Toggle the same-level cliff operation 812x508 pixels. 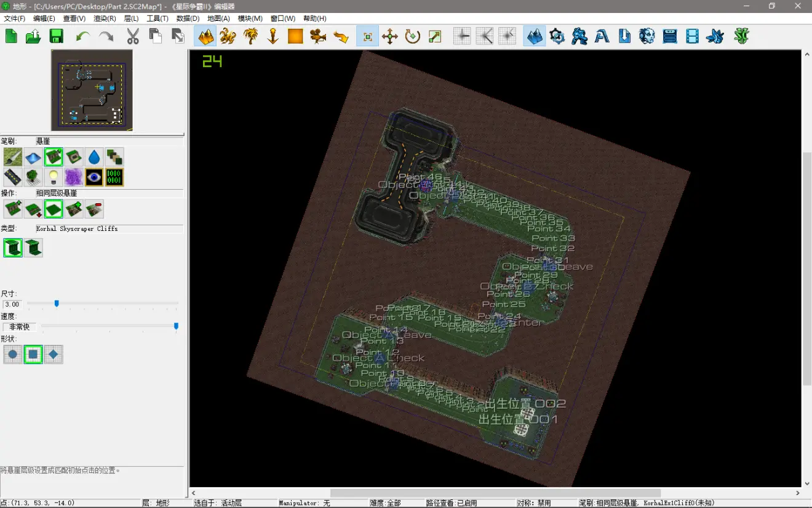[x=54, y=209]
